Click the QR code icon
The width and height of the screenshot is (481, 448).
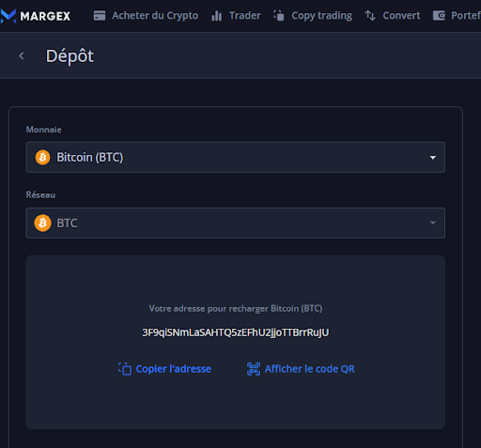pyautogui.click(x=254, y=369)
